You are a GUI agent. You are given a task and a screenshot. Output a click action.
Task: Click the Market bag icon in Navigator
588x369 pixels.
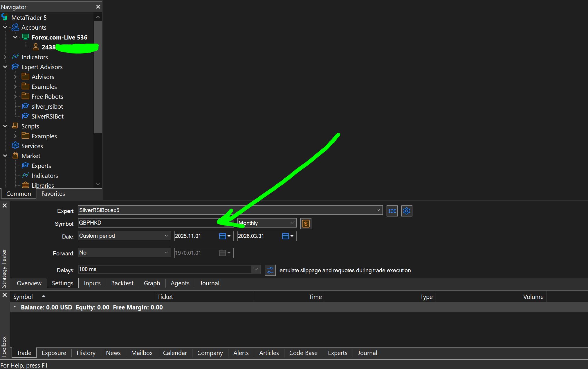pyautogui.click(x=15, y=156)
